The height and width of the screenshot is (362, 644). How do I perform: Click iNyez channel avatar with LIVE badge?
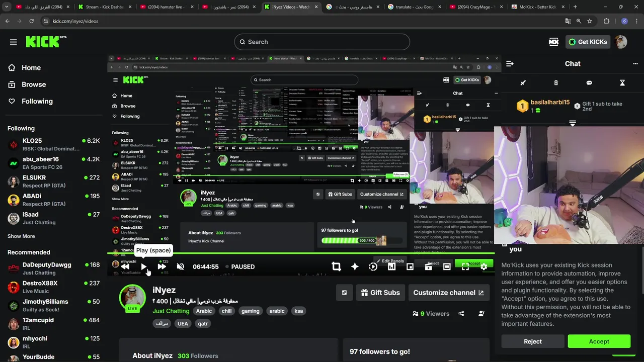132,298
